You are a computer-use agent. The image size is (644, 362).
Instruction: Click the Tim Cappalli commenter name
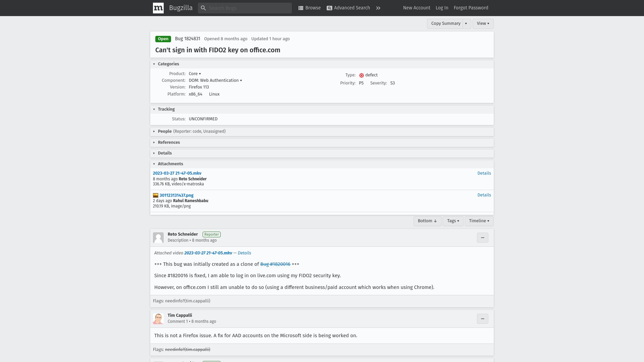(180, 315)
